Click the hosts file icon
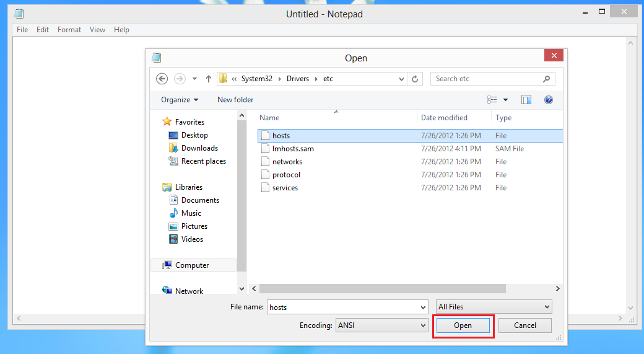The width and height of the screenshot is (644, 354). tap(265, 136)
